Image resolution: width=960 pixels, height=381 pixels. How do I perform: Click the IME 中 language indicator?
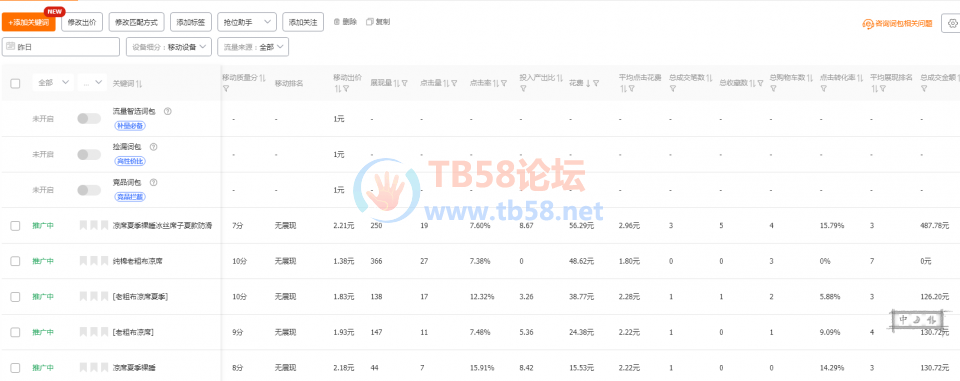(904, 319)
